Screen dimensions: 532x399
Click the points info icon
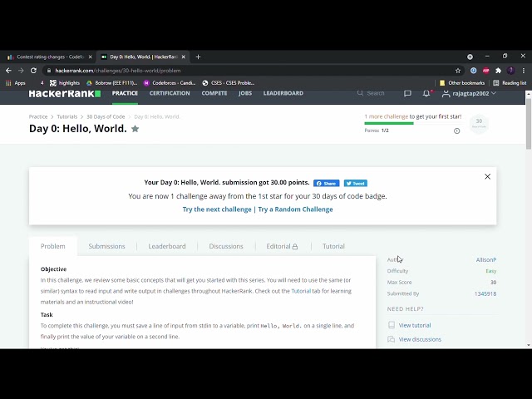[456, 131]
